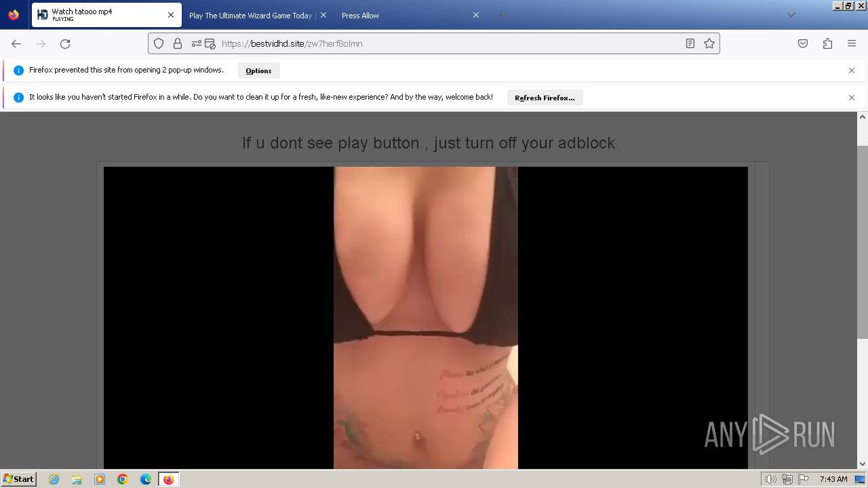The height and width of the screenshot is (488, 868).
Task: Switch to the Press Allow tab
Action: pyautogui.click(x=410, y=15)
